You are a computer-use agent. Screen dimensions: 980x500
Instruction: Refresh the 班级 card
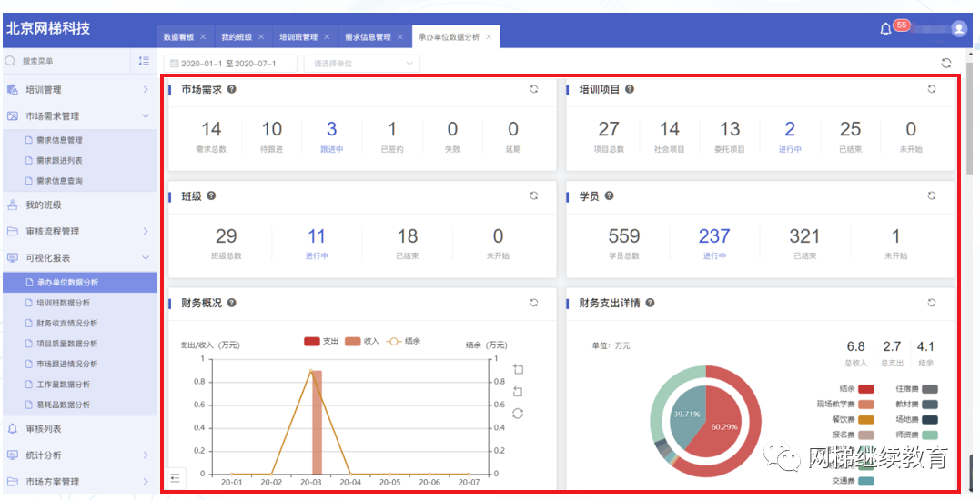point(534,195)
